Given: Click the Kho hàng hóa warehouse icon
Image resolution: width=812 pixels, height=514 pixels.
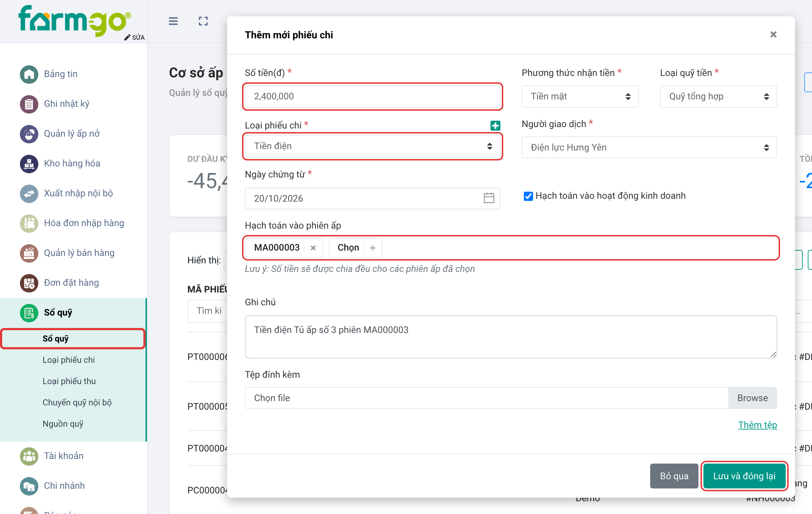Looking at the screenshot, I should [29, 164].
